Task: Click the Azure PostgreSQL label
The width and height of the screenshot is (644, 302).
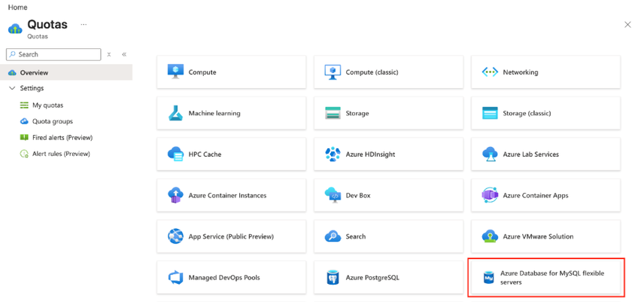Action: [372, 278]
